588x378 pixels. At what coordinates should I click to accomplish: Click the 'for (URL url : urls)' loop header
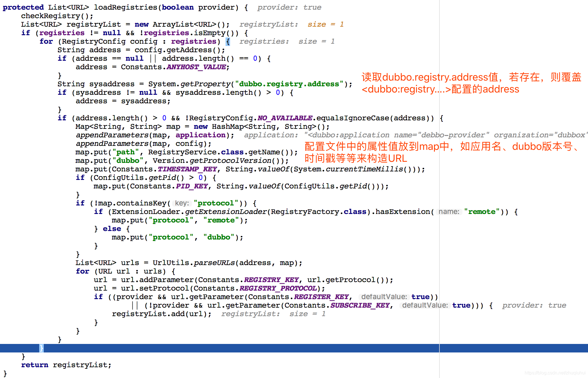125,271
